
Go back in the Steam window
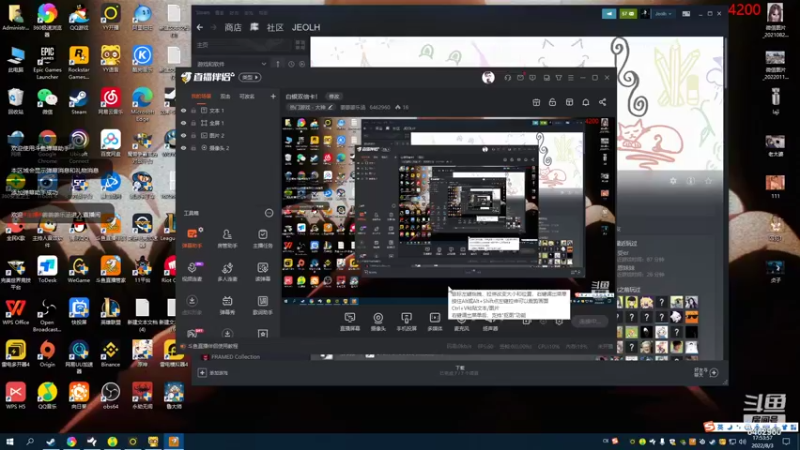click(x=200, y=27)
